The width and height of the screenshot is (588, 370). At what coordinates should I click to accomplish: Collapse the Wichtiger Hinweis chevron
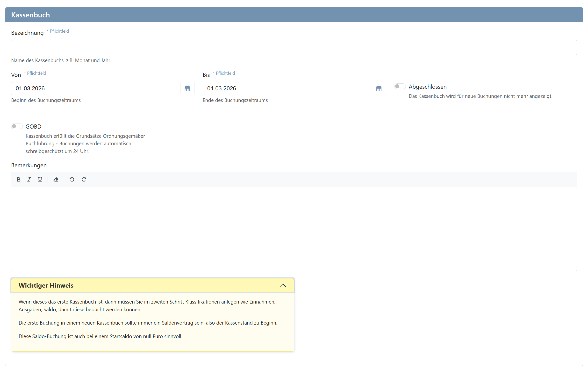click(283, 285)
